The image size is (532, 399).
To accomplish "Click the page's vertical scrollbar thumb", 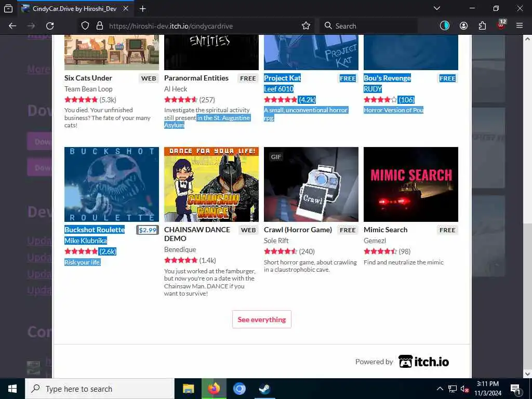I will 527,295.
